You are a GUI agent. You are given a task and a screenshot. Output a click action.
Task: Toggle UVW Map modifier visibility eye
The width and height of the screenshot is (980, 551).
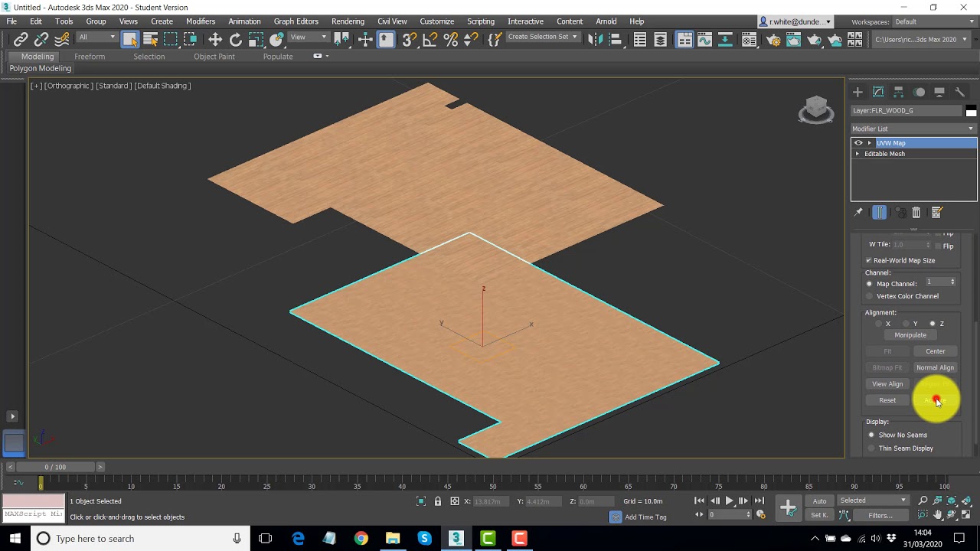tap(858, 143)
